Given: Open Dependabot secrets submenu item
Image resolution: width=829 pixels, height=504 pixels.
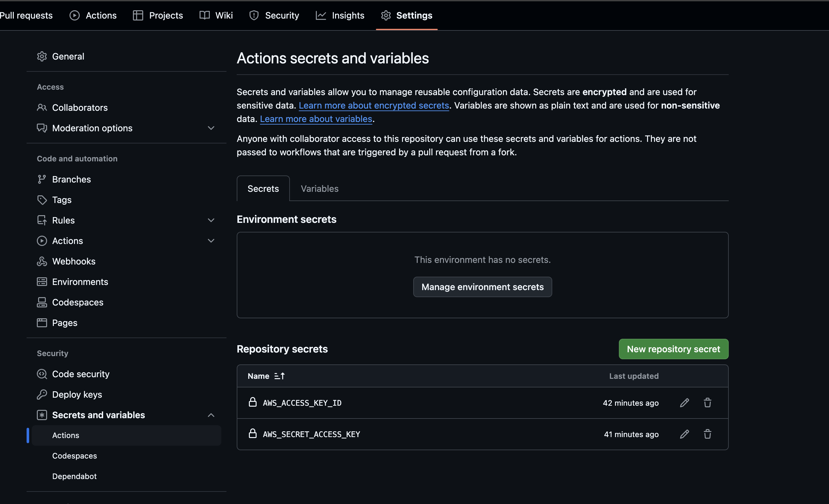Looking at the screenshot, I should 74,476.
